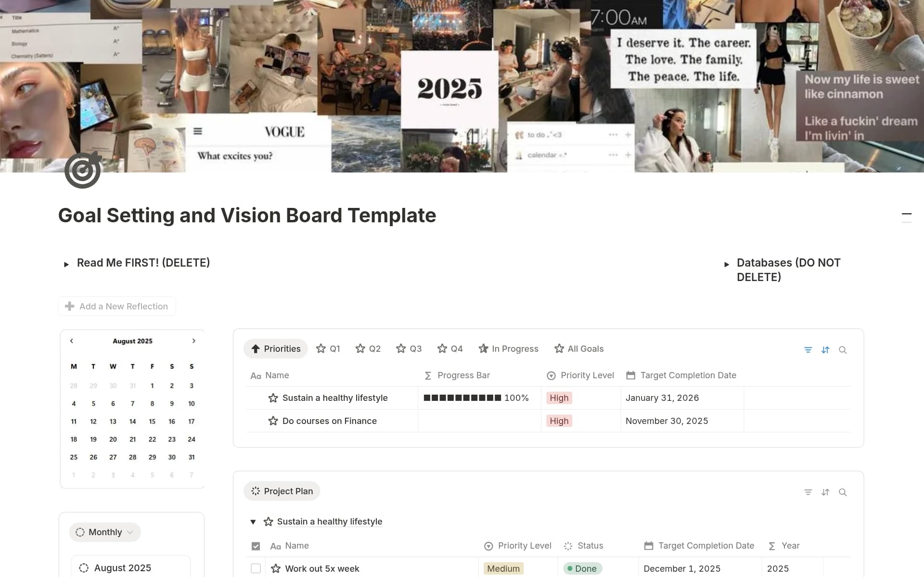
Task: Open the Monthly dropdown
Action: coord(105,532)
